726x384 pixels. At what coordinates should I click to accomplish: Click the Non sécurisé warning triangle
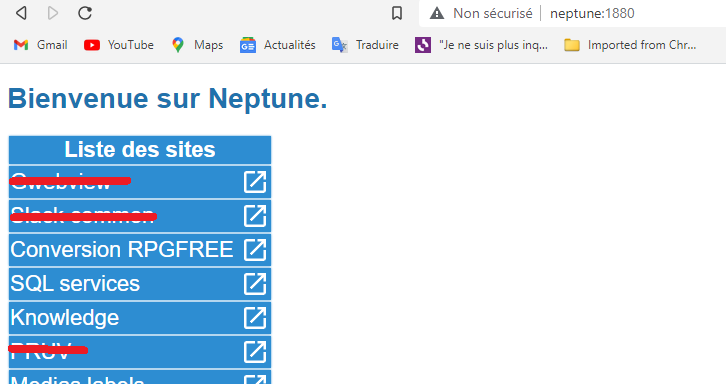tap(437, 13)
